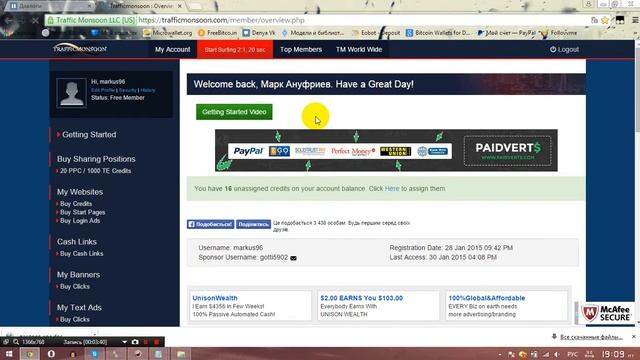Viewport: 640px width, 360px height.
Task: Open the new tab button
Action: (196, 6)
